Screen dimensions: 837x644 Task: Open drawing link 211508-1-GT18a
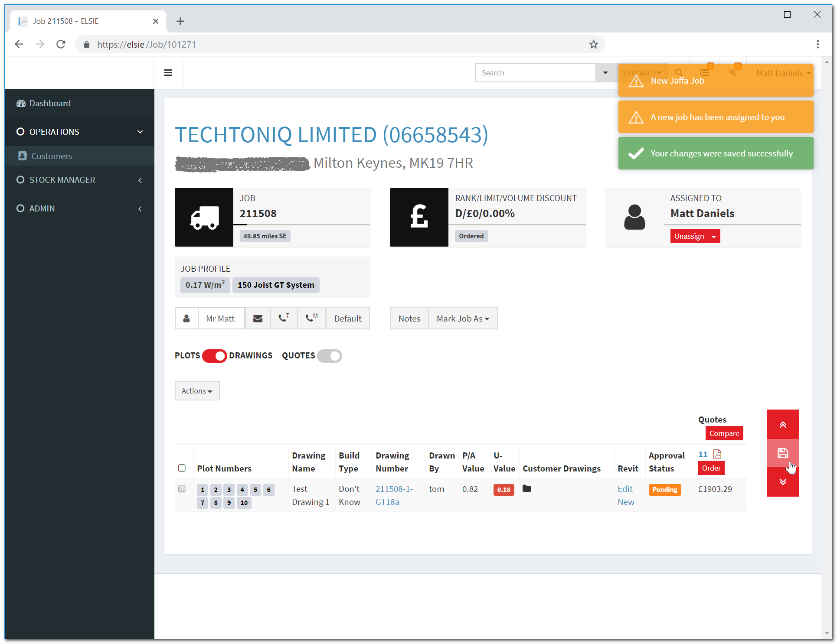(393, 495)
